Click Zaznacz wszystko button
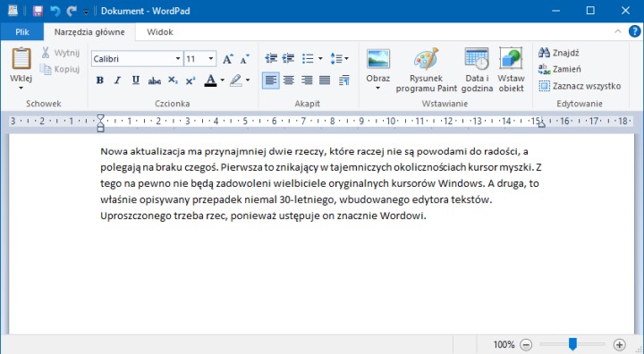This screenshot has width=644, height=354. [x=580, y=86]
